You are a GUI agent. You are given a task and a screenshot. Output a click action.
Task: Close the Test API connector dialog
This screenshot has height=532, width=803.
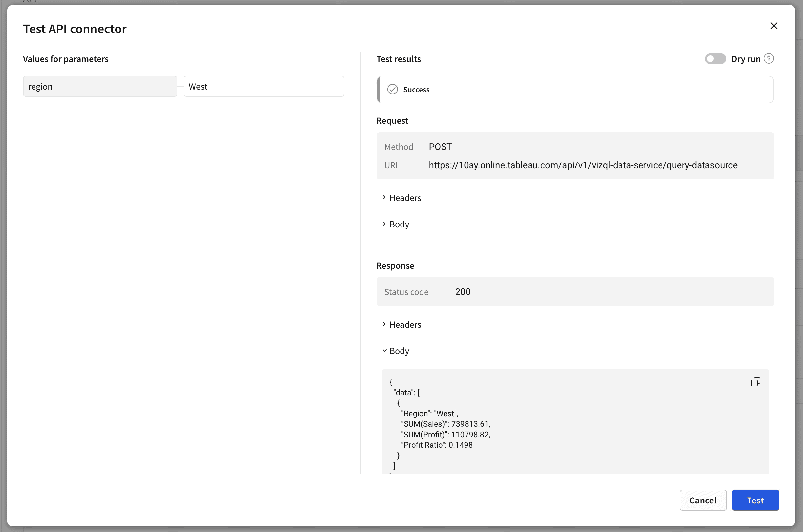click(x=774, y=26)
